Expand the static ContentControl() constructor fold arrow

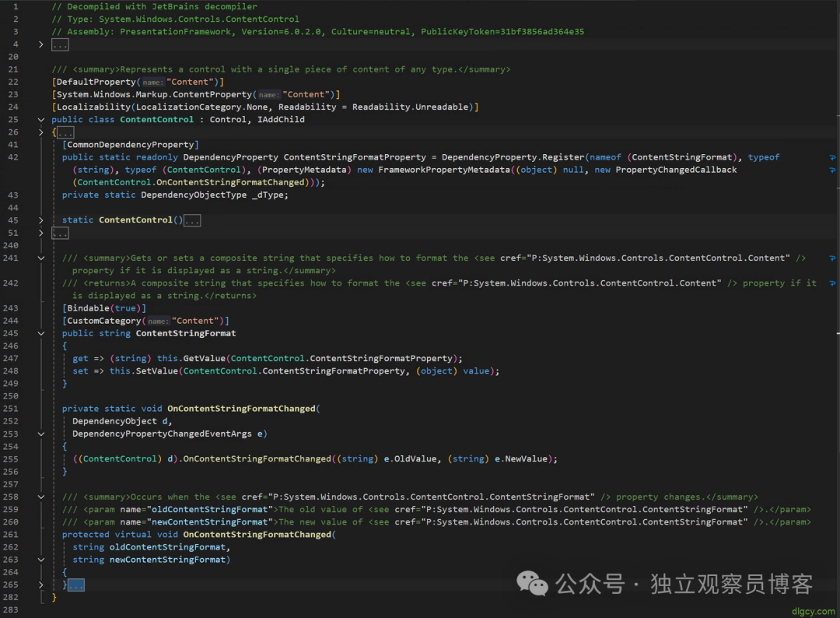click(40, 220)
